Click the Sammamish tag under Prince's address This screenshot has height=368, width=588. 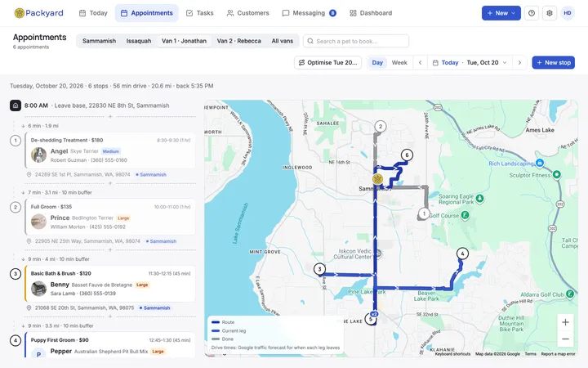coord(161,241)
